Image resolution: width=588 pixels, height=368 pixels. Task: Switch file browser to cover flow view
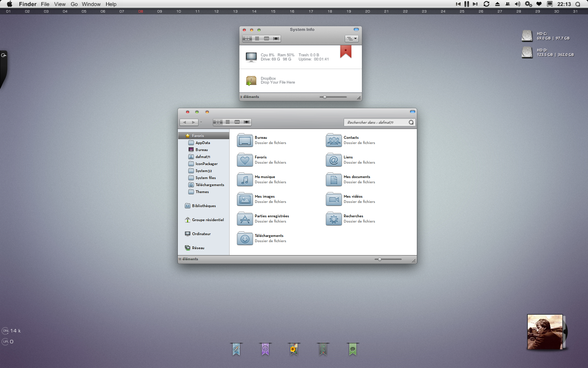pos(247,122)
